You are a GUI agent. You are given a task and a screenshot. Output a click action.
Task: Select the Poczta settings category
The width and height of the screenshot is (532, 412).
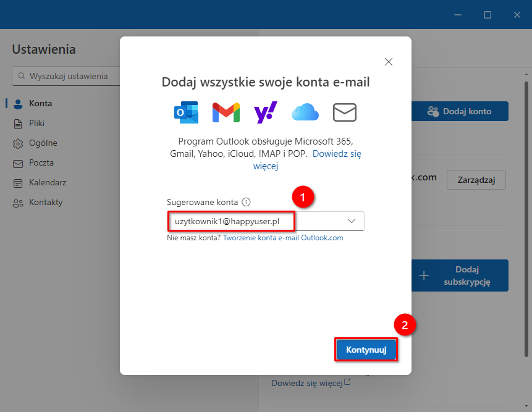click(41, 163)
